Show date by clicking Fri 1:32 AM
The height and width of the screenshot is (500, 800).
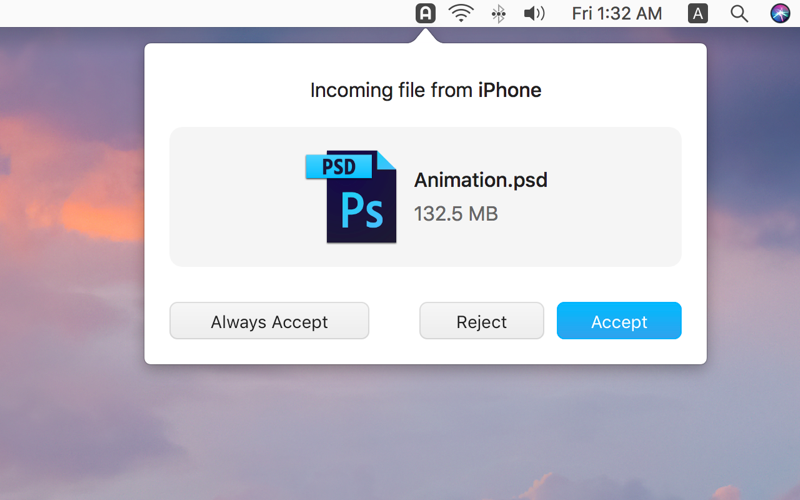(617, 13)
